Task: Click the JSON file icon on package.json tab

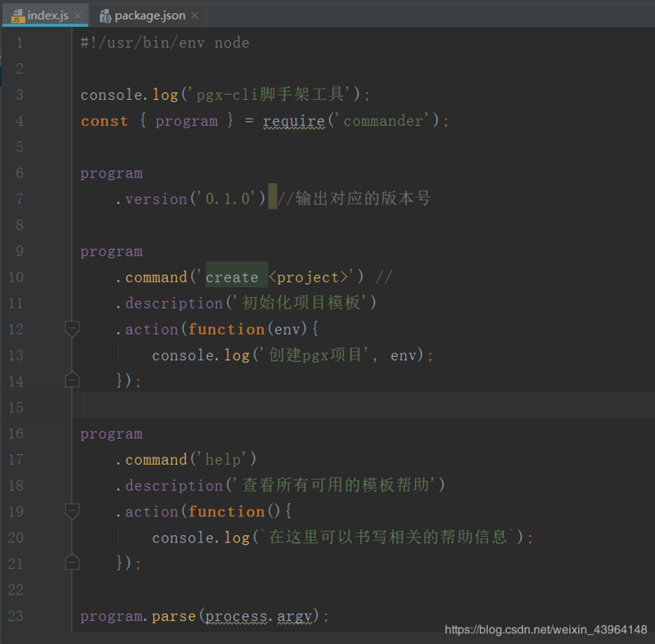Action: 105,16
